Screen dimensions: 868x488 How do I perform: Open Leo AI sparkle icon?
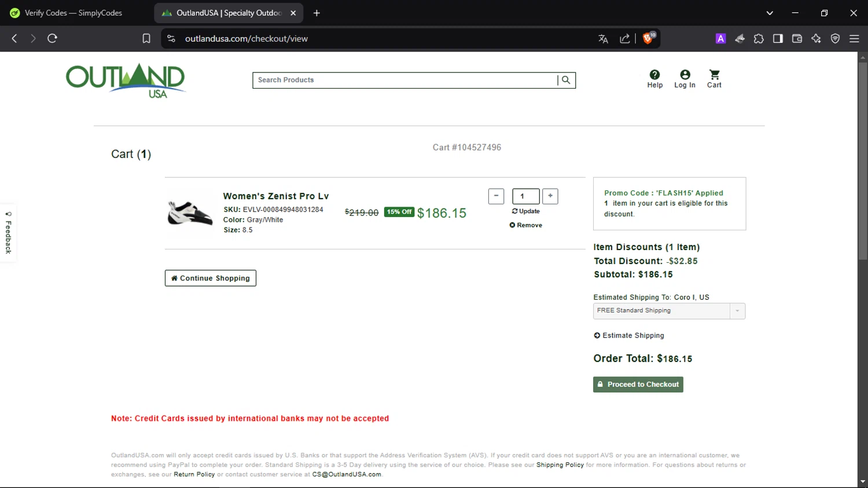816,38
